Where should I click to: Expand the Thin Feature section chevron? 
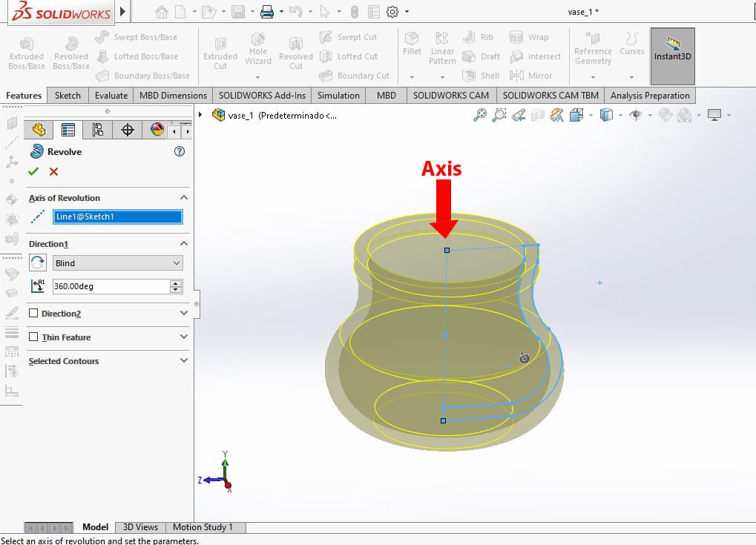(x=184, y=337)
